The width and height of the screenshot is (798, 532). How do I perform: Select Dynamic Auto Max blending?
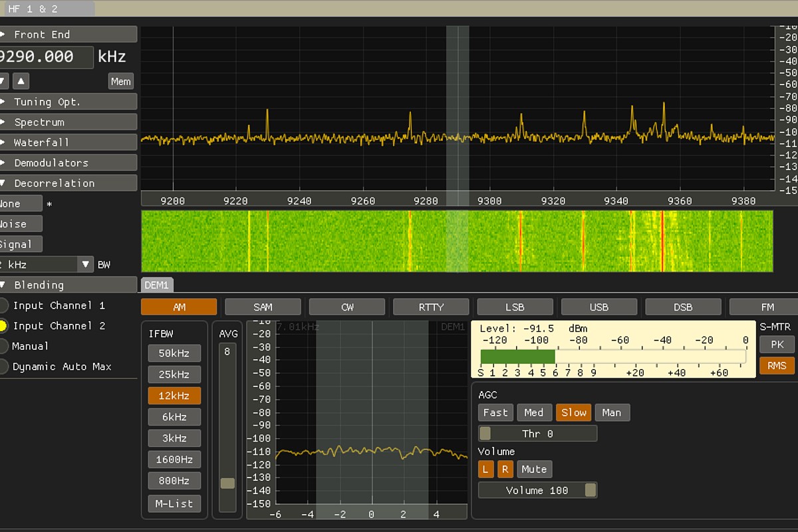click(x=3, y=366)
